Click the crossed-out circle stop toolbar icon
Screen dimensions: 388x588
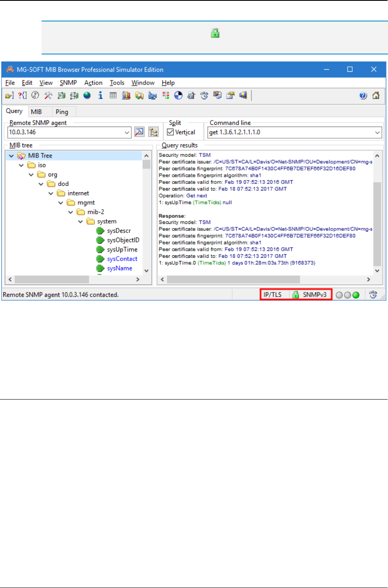pos(35,96)
